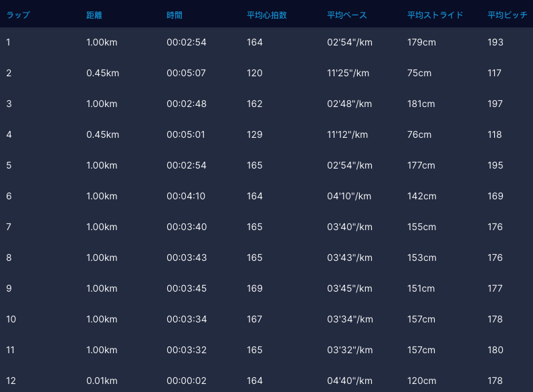Click the 平均ストライド column header

[435, 15]
